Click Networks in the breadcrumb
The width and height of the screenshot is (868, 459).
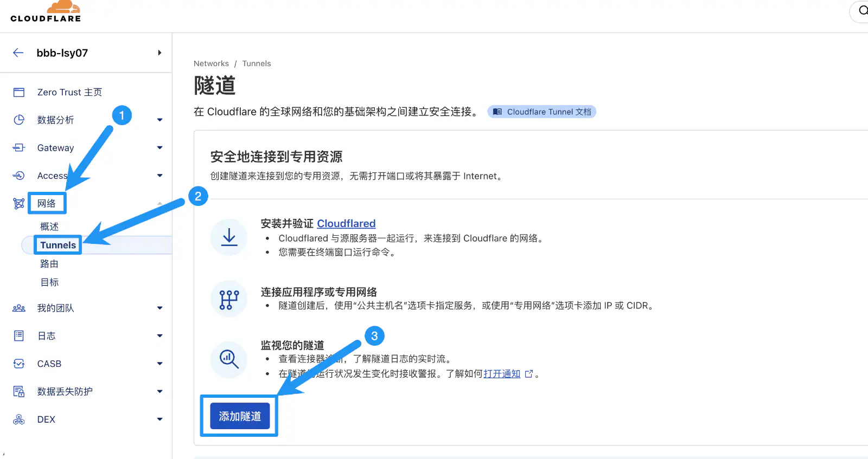tap(211, 63)
